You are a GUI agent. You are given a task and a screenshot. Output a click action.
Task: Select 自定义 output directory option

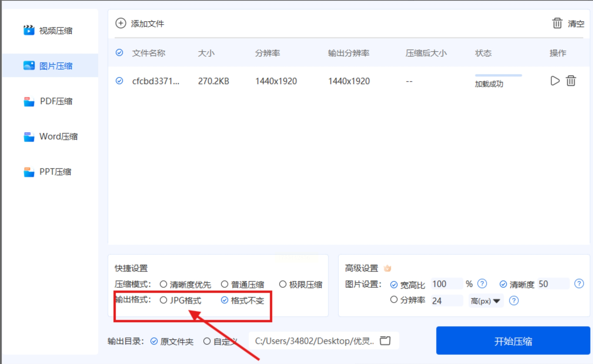pyautogui.click(x=207, y=341)
